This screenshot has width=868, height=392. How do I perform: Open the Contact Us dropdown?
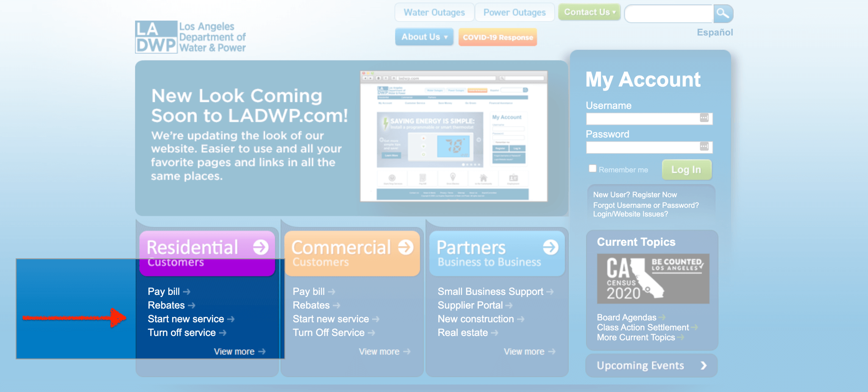coord(589,12)
